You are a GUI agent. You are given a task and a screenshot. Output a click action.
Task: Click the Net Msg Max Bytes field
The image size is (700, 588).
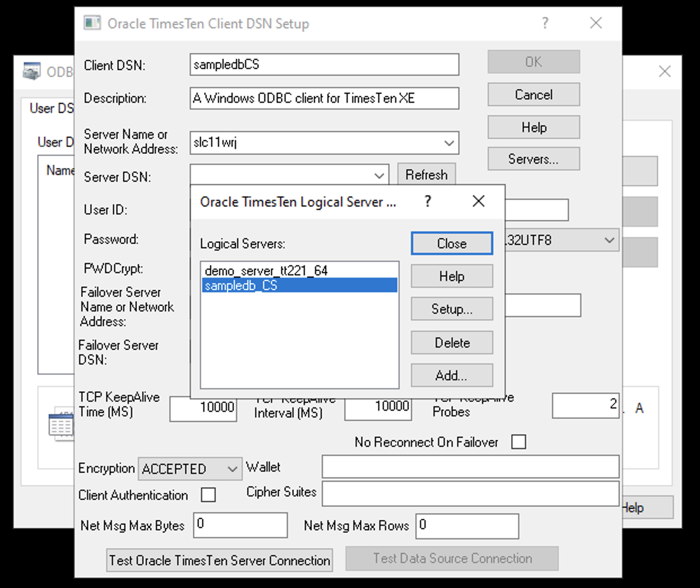[240, 525]
